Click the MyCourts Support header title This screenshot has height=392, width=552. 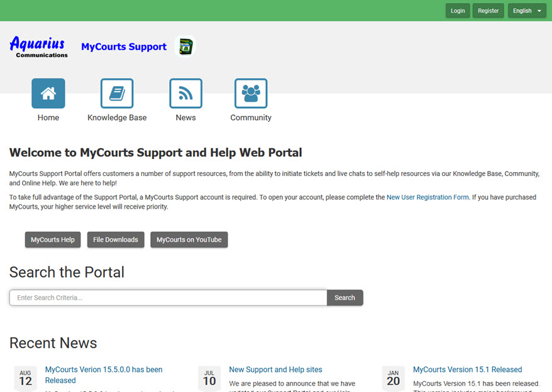tap(124, 46)
